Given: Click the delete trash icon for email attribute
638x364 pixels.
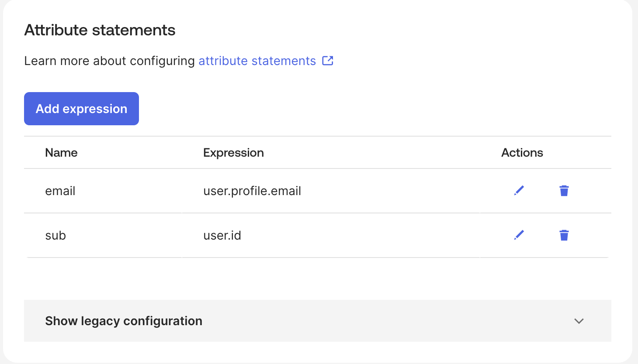Looking at the screenshot, I should pos(564,190).
